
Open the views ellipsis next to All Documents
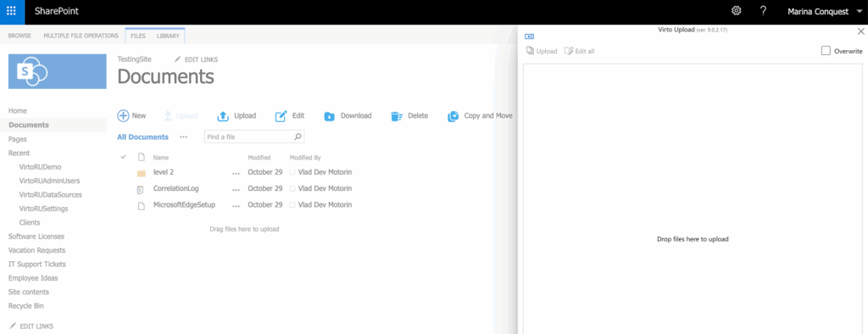coord(183,136)
